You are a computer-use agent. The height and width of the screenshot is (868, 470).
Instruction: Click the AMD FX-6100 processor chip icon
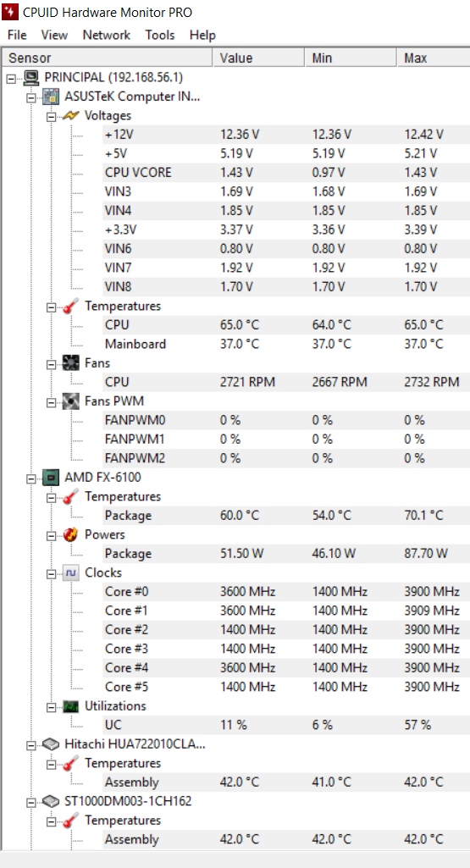pyautogui.click(x=51, y=477)
